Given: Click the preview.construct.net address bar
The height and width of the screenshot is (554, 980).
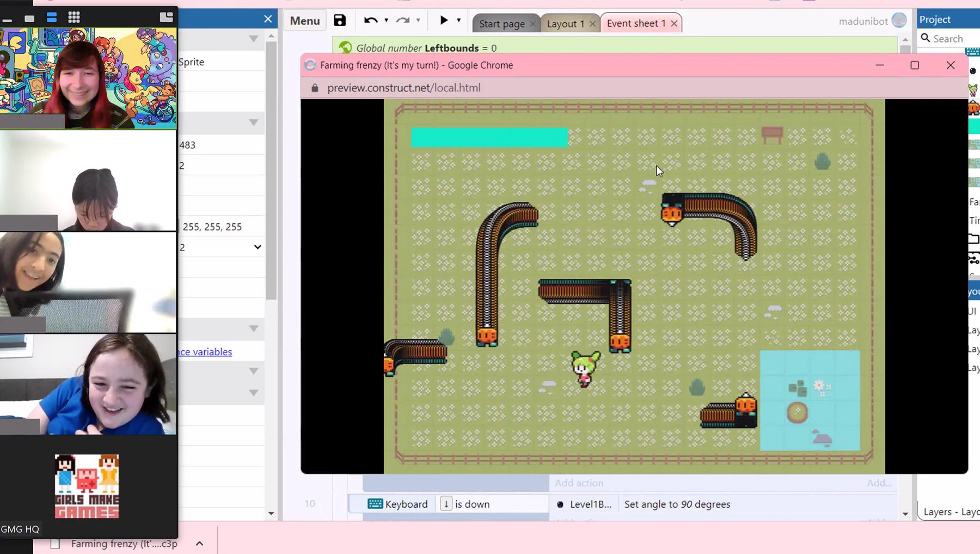Looking at the screenshot, I should click(x=404, y=88).
